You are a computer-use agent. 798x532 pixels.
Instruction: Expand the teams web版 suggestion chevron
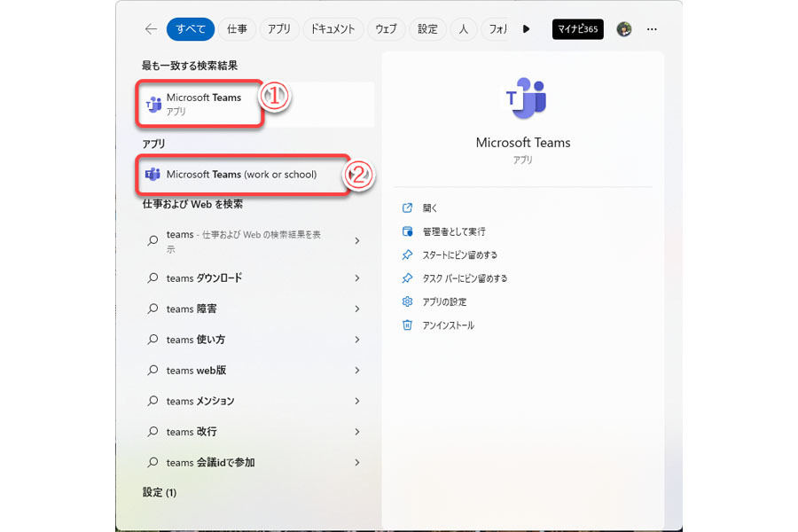point(357,370)
